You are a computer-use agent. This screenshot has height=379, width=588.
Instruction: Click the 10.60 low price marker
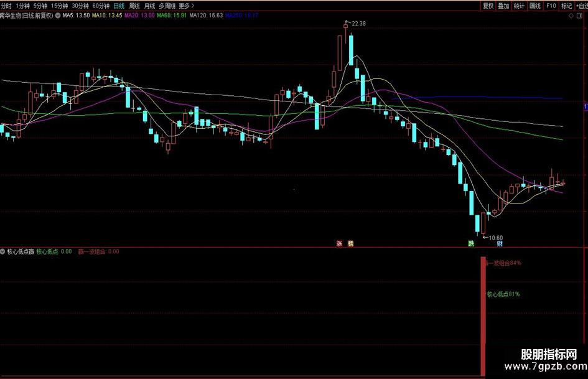click(496, 238)
